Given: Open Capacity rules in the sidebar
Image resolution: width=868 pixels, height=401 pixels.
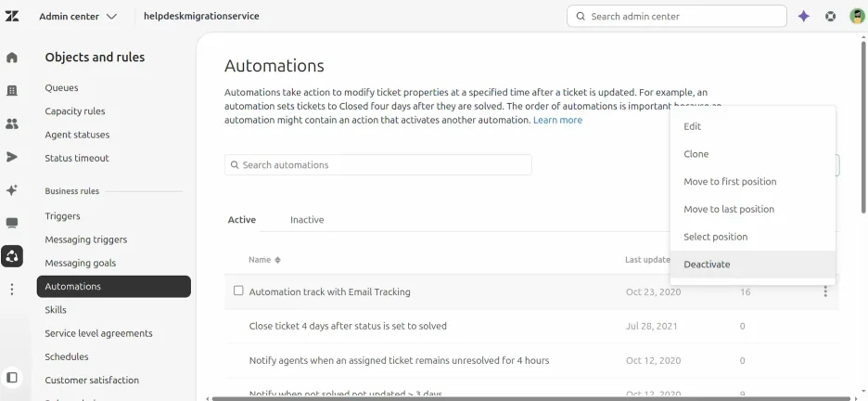Looking at the screenshot, I should (x=75, y=111).
